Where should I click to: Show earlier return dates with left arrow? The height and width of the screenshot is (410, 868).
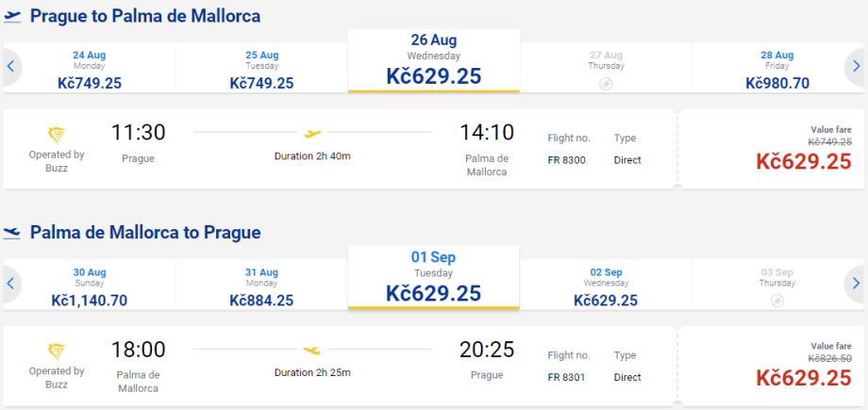pos(10,283)
